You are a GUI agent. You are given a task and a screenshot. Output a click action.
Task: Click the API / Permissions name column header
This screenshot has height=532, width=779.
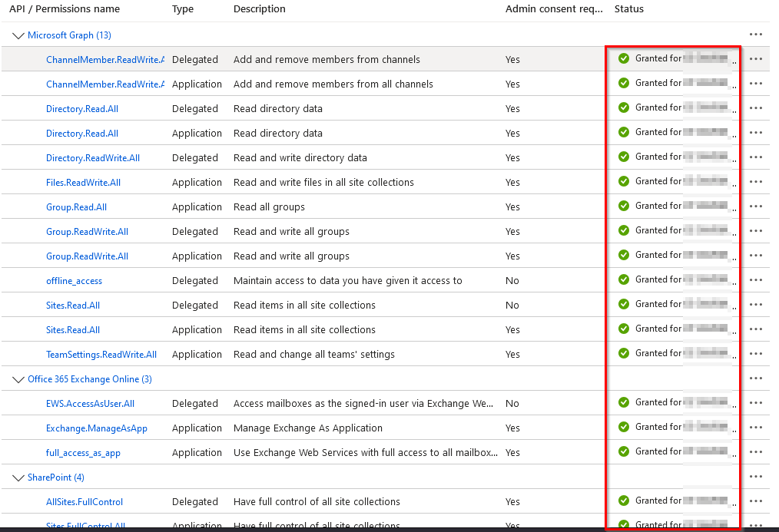point(65,9)
